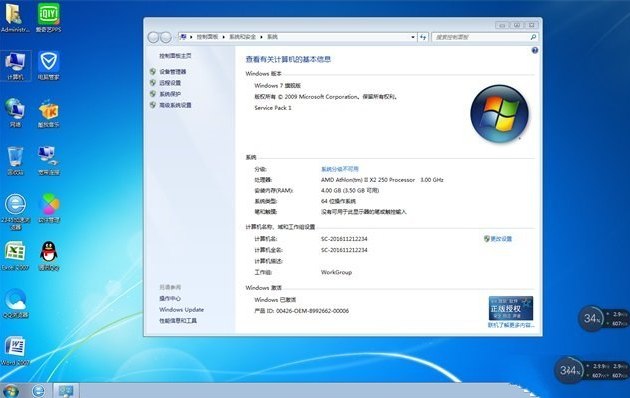Select the Word 2007 desktop icon
This screenshot has height=398, width=630.
point(15,351)
